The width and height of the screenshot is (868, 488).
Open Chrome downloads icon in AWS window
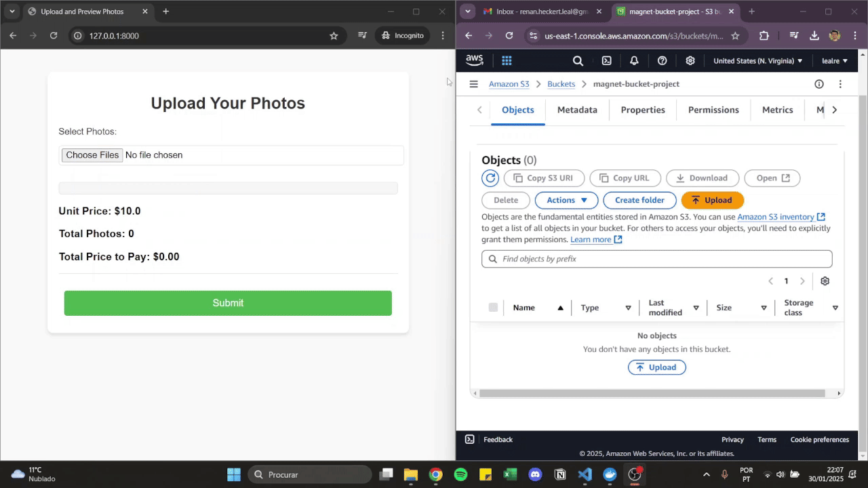[x=814, y=35]
